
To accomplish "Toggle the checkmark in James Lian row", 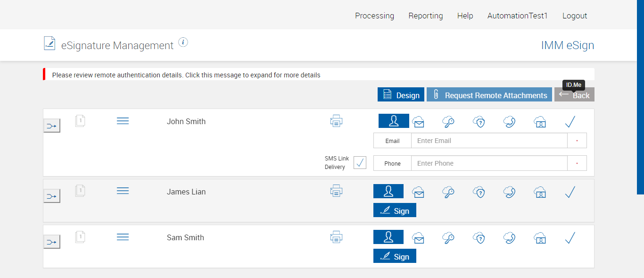I will pyautogui.click(x=570, y=192).
